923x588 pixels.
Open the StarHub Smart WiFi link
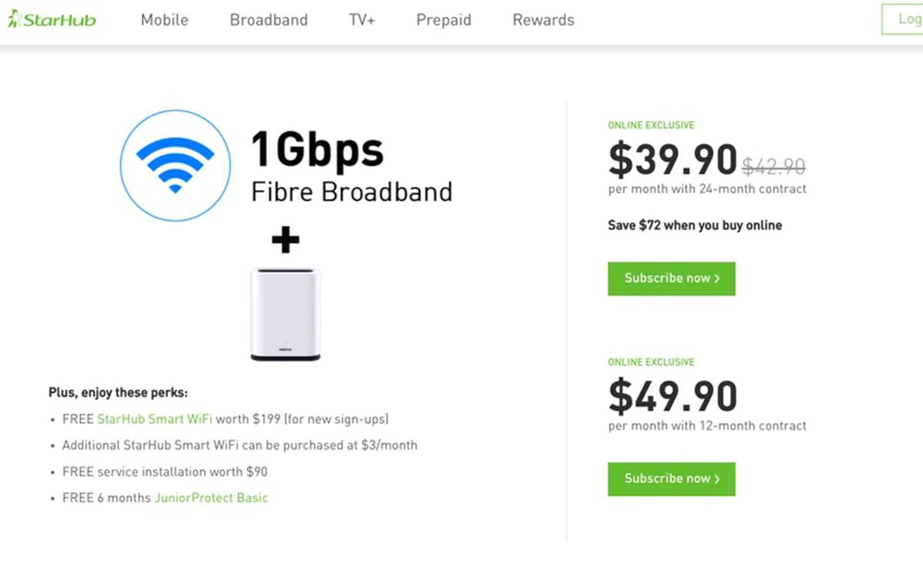pyautogui.click(x=154, y=419)
